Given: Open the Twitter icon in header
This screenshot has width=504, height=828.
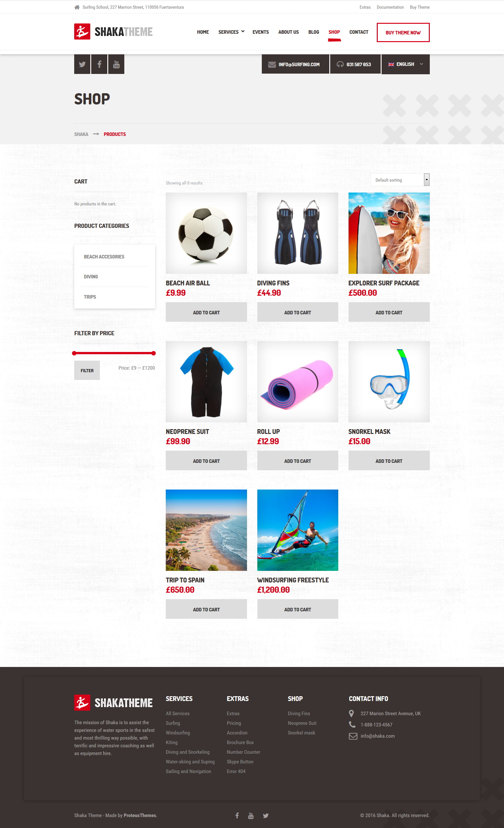Looking at the screenshot, I should 82,64.
